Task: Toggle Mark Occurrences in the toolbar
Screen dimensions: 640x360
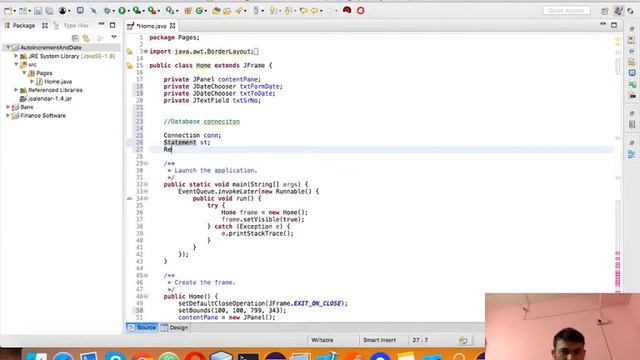Action: tap(256, 11)
